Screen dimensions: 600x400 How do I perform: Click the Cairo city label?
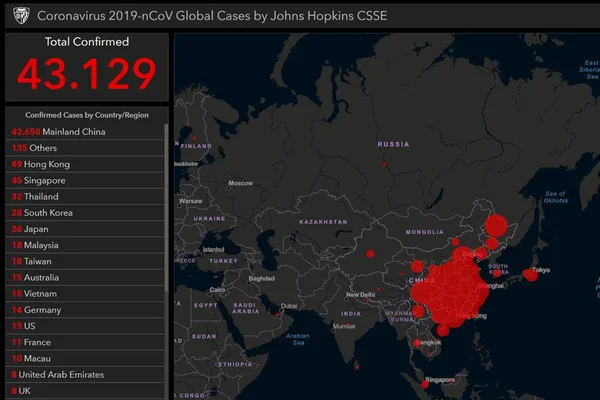pyautogui.click(x=217, y=290)
